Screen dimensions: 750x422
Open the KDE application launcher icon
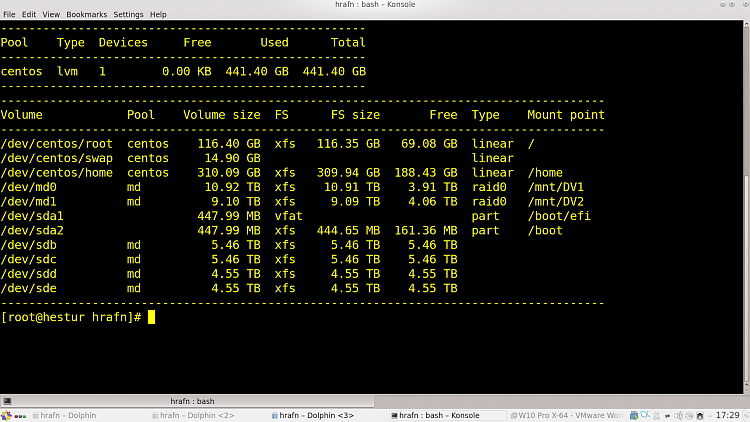6,415
